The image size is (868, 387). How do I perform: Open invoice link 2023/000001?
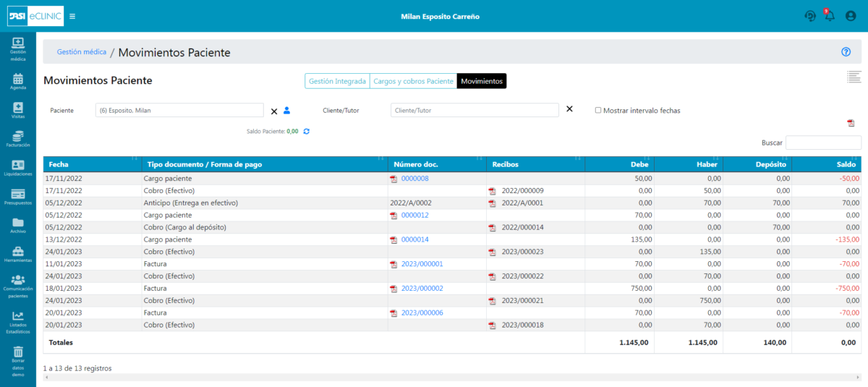click(x=422, y=265)
